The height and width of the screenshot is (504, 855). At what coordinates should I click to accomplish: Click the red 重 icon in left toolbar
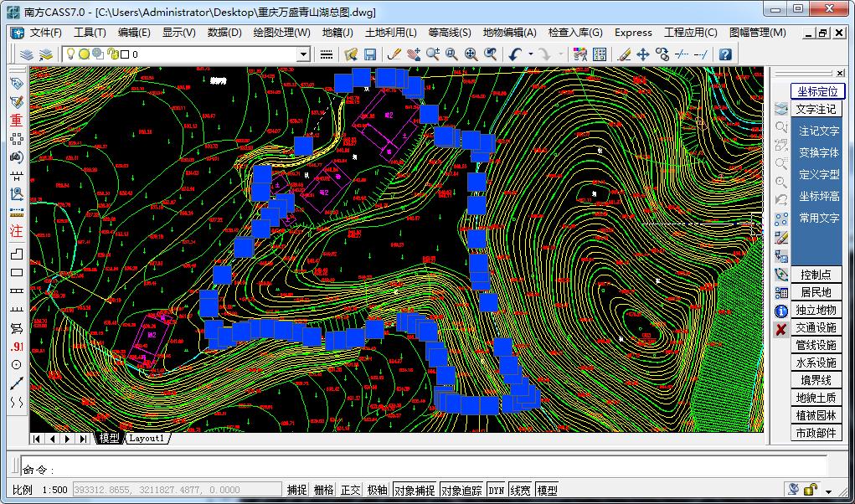tap(16, 120)
